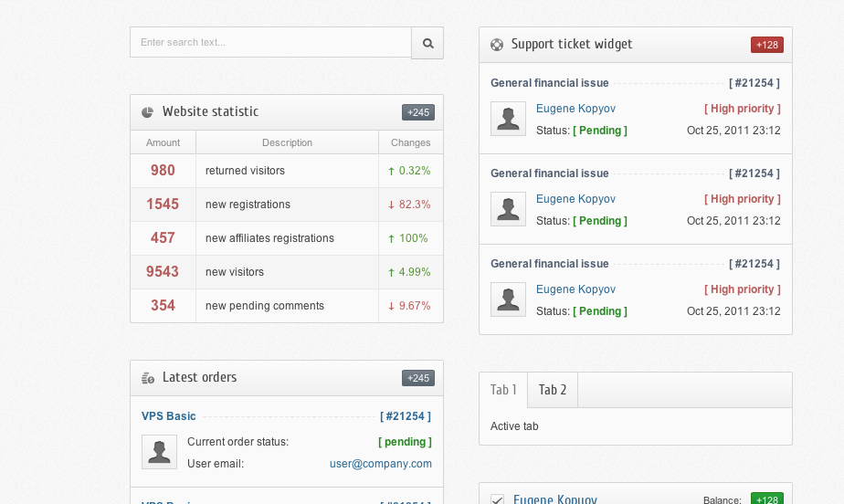Click the first support ticket user avatar
The image size is (844, 504).
pos(508,119)
